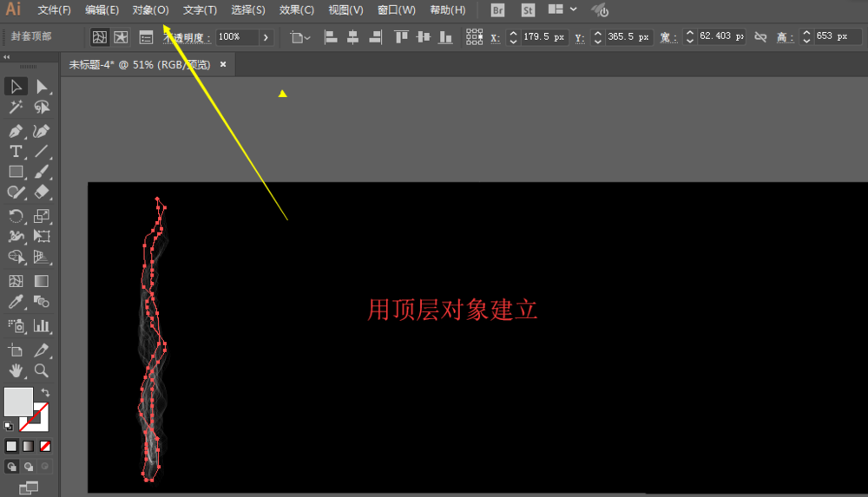The height and width of the screenshot is (497, 868).
Task: Select the Selection tool (black arrow)
Action: point(16,87)
